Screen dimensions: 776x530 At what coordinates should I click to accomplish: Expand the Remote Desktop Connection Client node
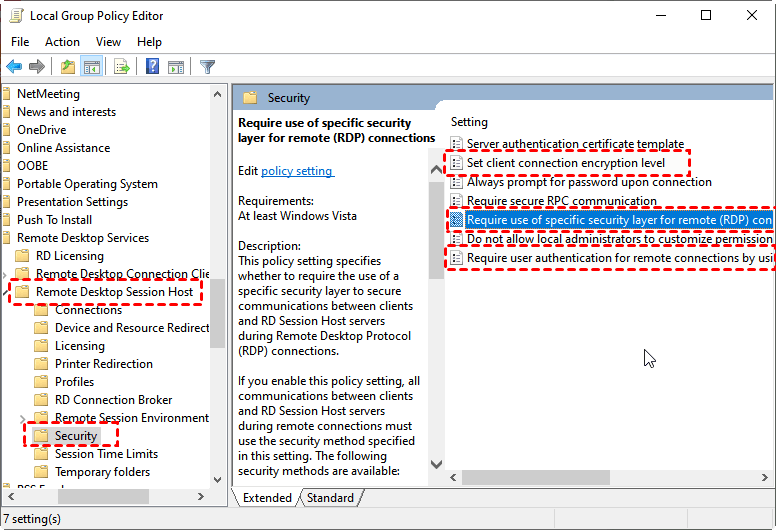pos(4,274)
